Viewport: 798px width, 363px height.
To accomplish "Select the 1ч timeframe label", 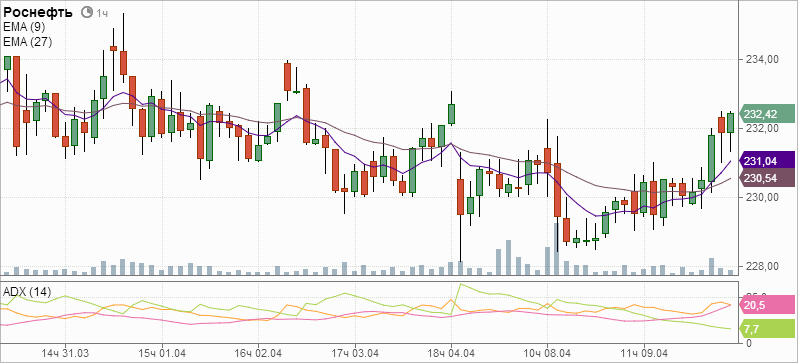I will coord(102,13).
